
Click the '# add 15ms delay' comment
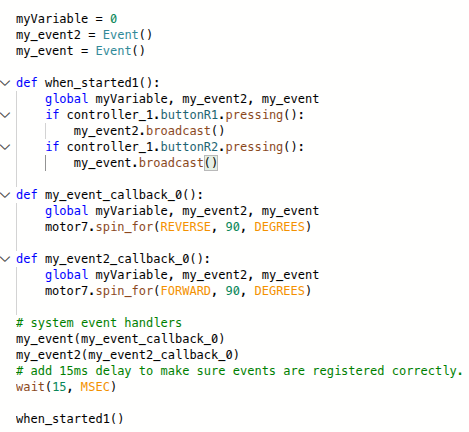[239, 371]
